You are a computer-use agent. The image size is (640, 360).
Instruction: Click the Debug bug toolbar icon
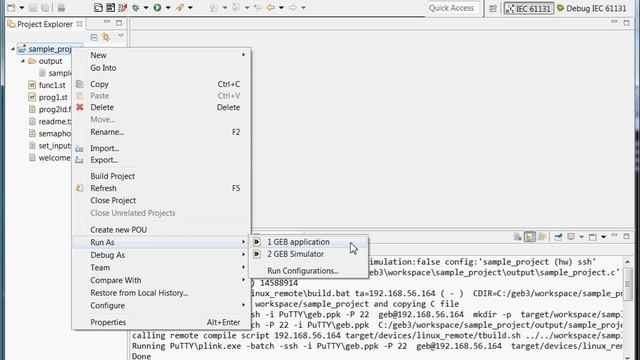click(x=136, y=8)
